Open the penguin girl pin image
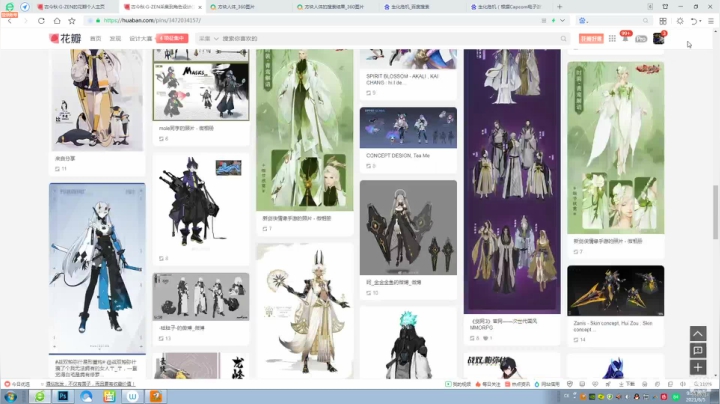720x404 pixels. (x=97, y=100)
